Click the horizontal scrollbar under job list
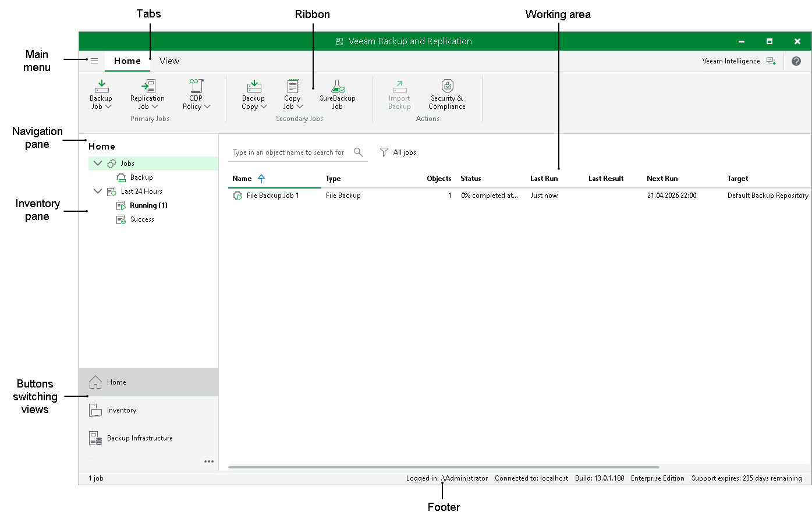 click(x=444, y=467)
